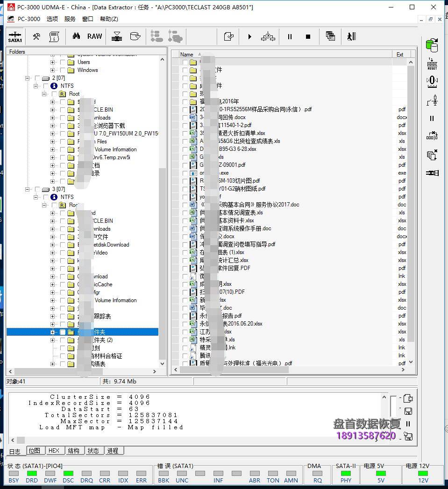Click the exit running-man icon
Viewport: 448px width, 489px height.
[352, 36]
